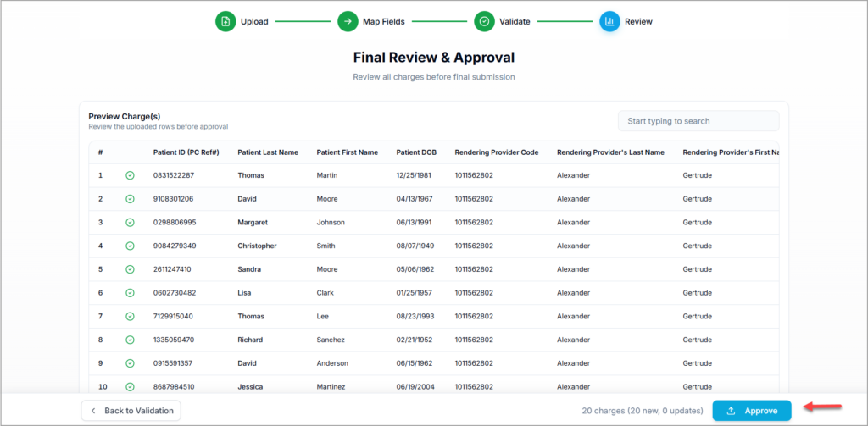
Task: Click the validation check icon for row 9
Action: click(x=130, y=363)
